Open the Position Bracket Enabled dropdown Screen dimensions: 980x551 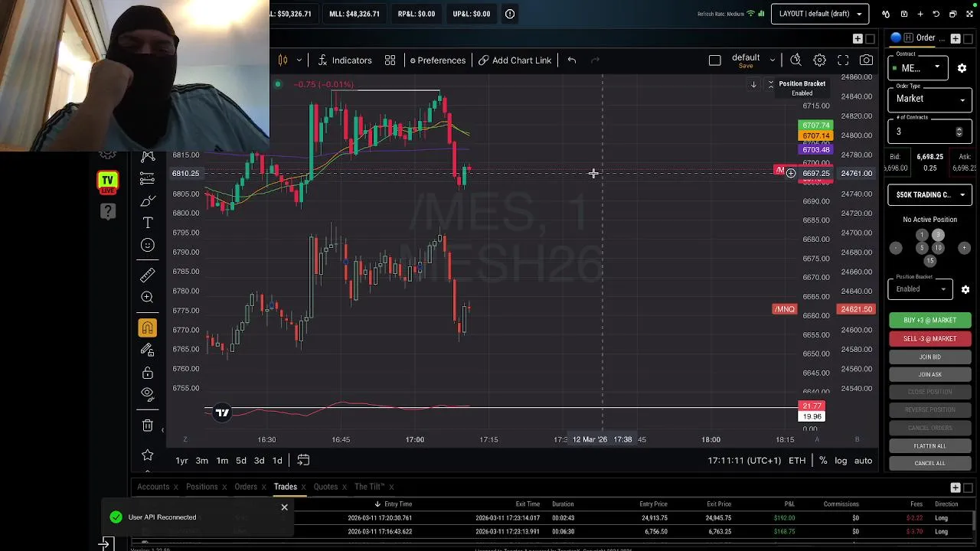pos(920,289)
